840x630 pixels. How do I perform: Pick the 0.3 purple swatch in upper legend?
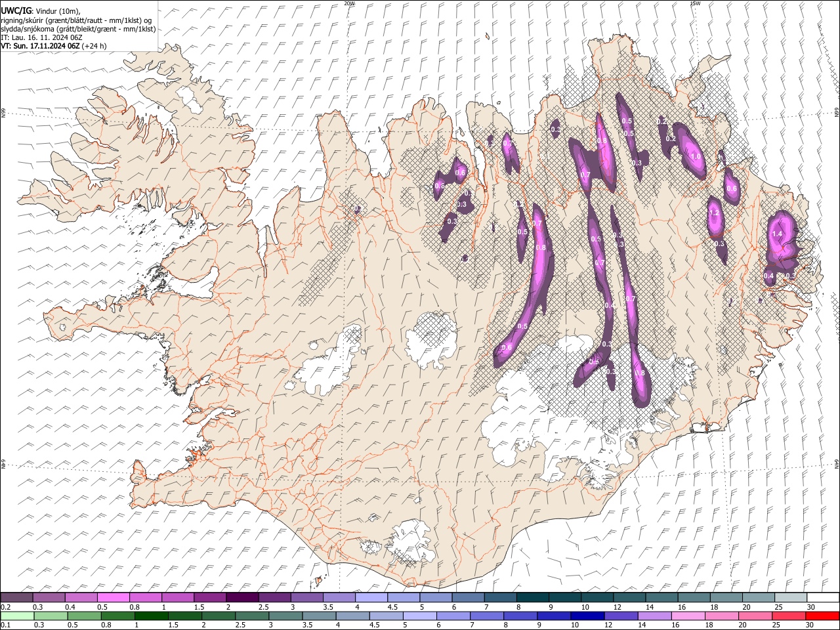tap(49, 597)
